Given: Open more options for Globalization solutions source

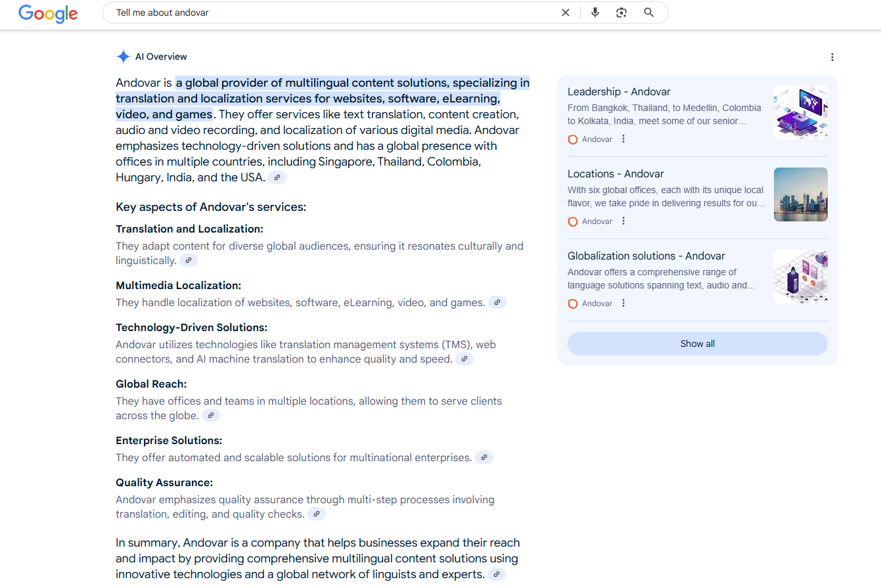Looking at the screenshot, I should tap(623, 304).
